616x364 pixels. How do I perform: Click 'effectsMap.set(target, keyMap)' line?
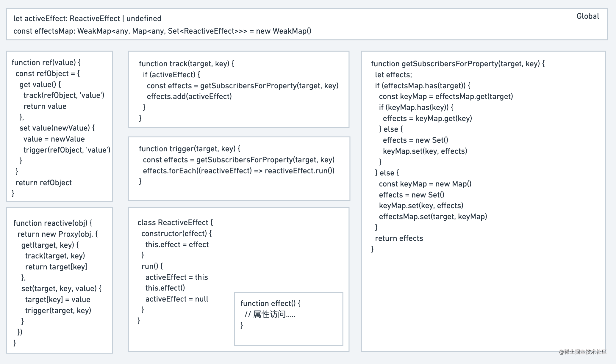pos(433,216)
